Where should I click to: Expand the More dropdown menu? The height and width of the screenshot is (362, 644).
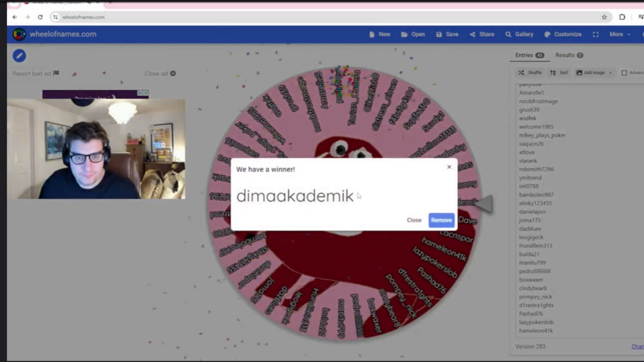620,35
